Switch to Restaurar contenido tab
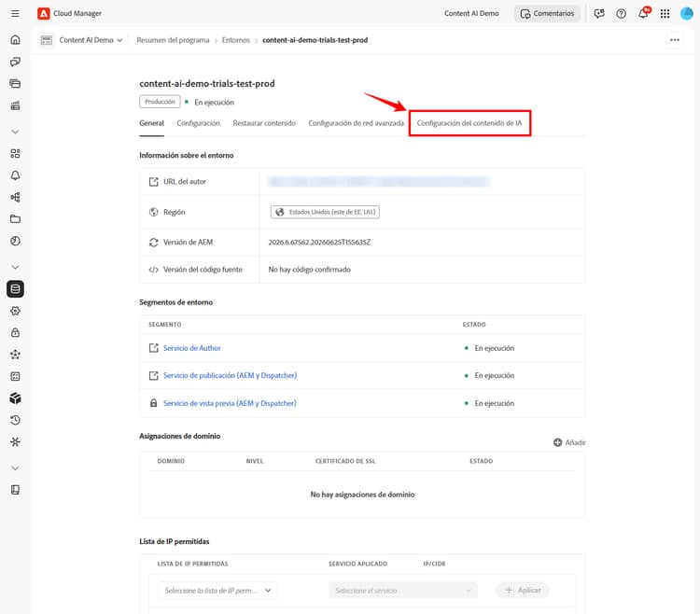This screenshot has width=700, height=614. click(x=264, y=123)
